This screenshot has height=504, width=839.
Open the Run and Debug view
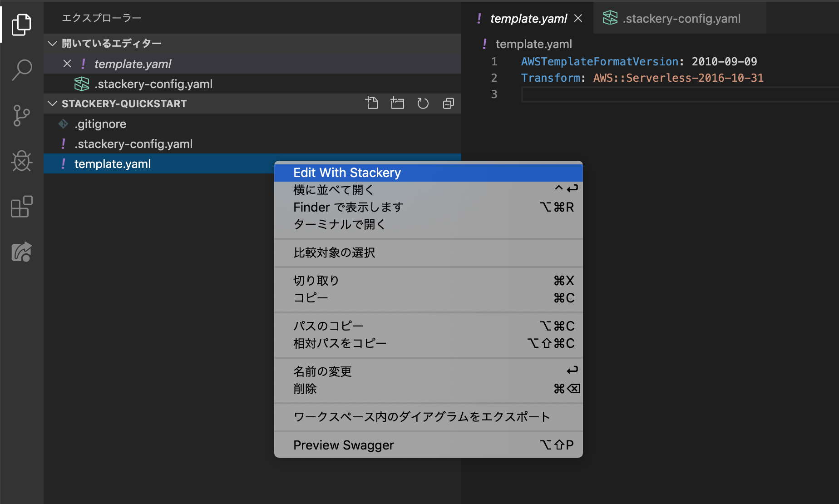coord(21,161)
